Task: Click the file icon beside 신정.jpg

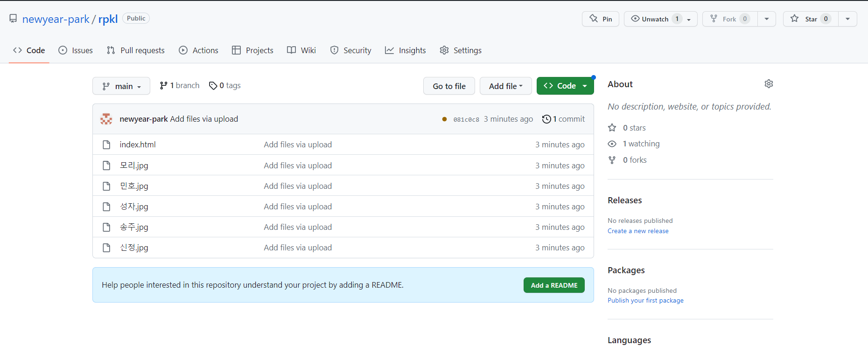Action: [x=106, y=248]
